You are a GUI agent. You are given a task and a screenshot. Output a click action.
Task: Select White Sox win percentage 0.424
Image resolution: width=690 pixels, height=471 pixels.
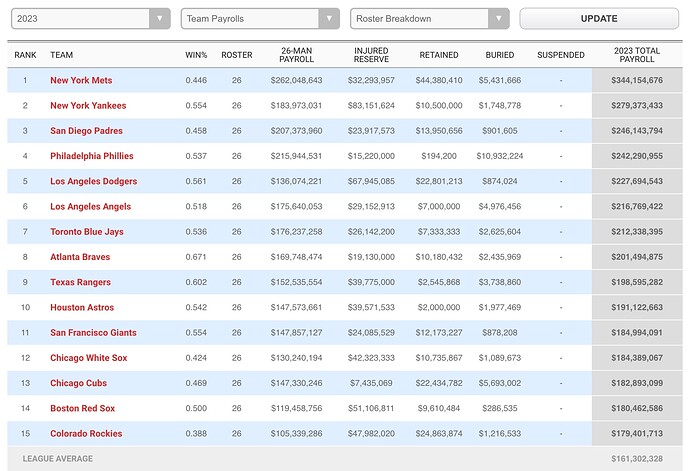[x=196, y=358]
